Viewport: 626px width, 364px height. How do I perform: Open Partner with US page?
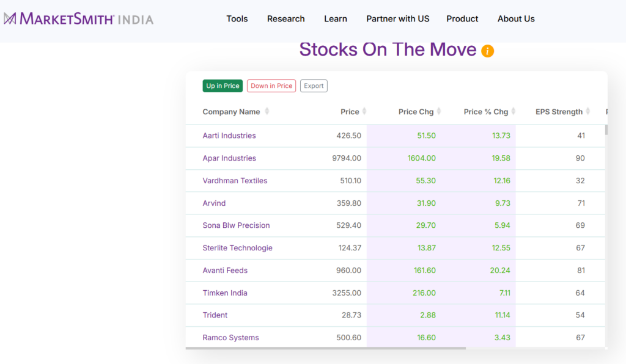point(397,19)
